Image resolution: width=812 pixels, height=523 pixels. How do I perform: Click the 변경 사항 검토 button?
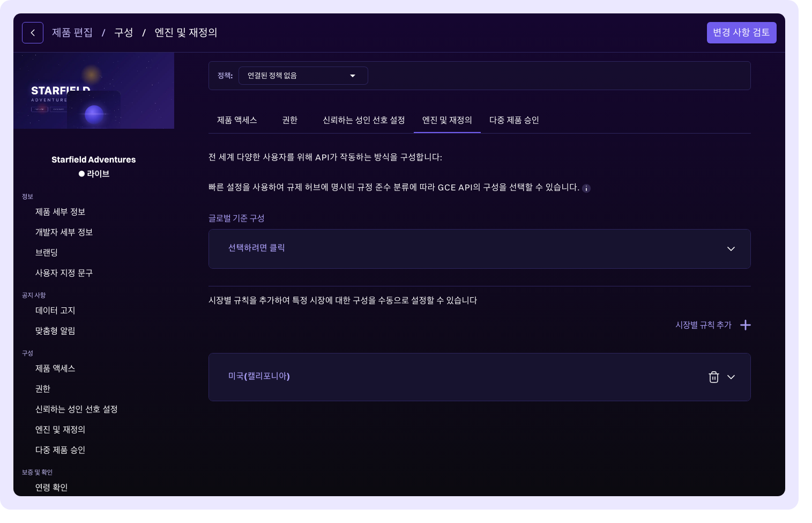pos(742,33)
